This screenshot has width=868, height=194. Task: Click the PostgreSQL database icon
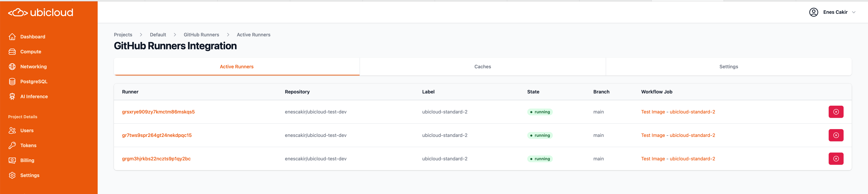coord(12,81)
